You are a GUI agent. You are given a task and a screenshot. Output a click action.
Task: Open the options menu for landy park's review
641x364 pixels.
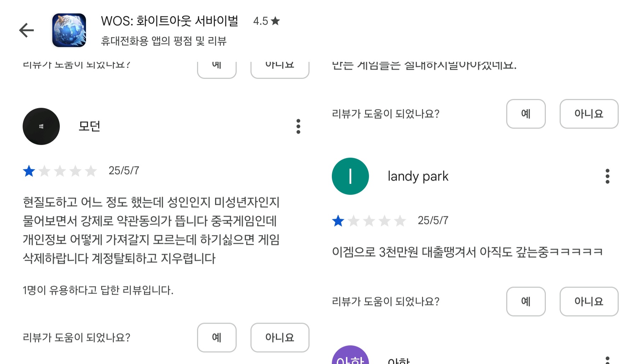(x=607, y=176)
